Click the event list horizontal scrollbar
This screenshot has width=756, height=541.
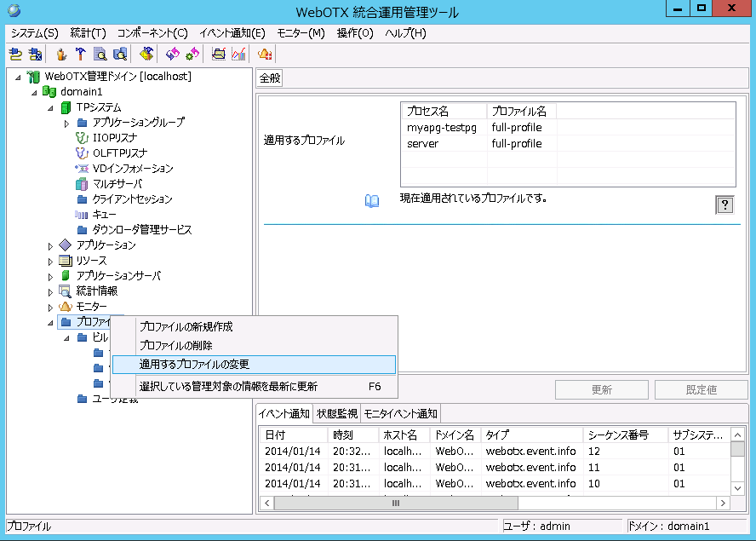[x=394, y=503]
